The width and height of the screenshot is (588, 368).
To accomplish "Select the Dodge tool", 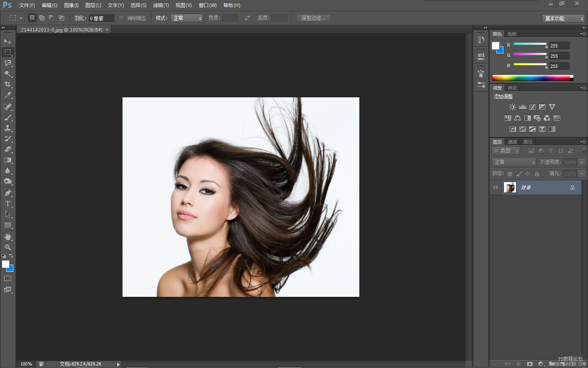I will point(8,181).
